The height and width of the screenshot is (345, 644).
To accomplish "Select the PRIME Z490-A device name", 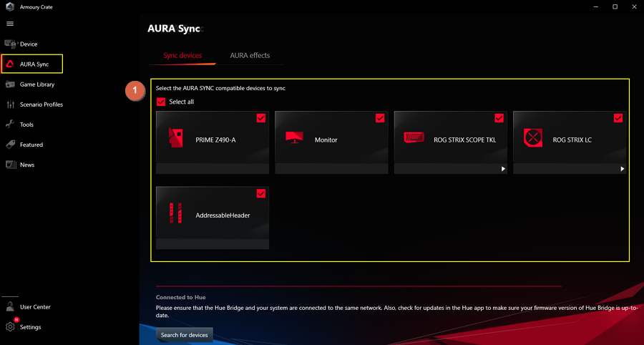I will click(x=215, y=140).
